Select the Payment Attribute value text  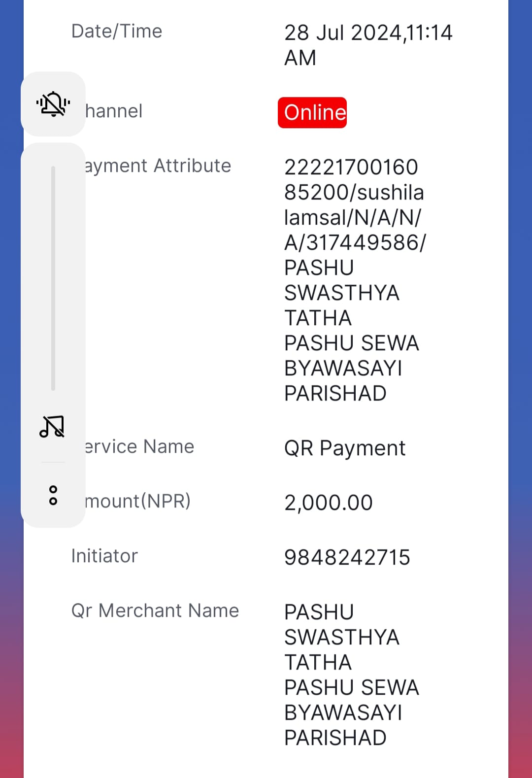coord(355,280)
